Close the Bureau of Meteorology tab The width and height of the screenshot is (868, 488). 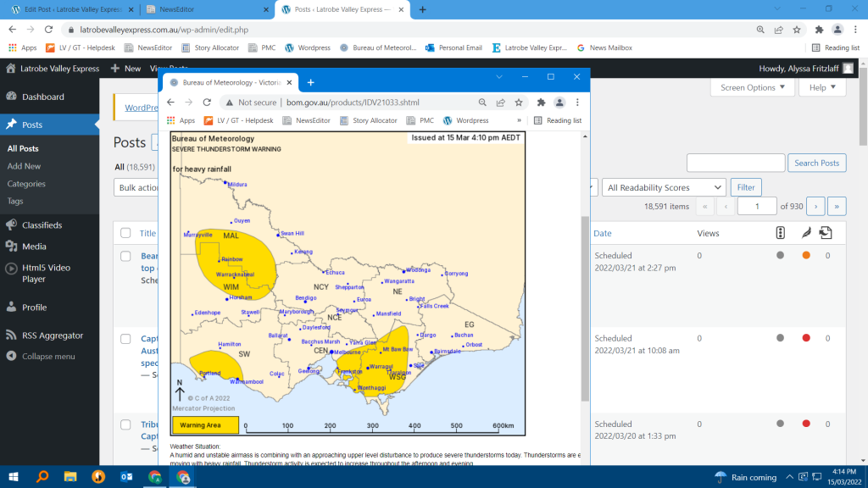(289, 82)
